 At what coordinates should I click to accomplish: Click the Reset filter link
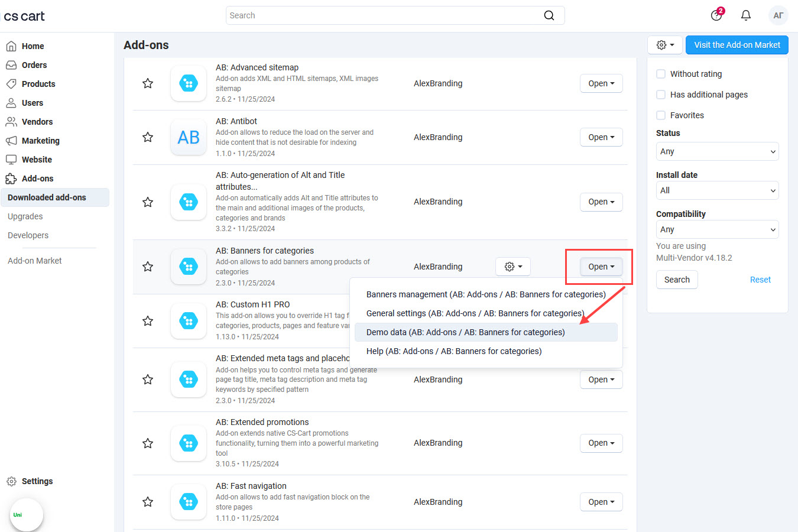click(x=760, y=280)
